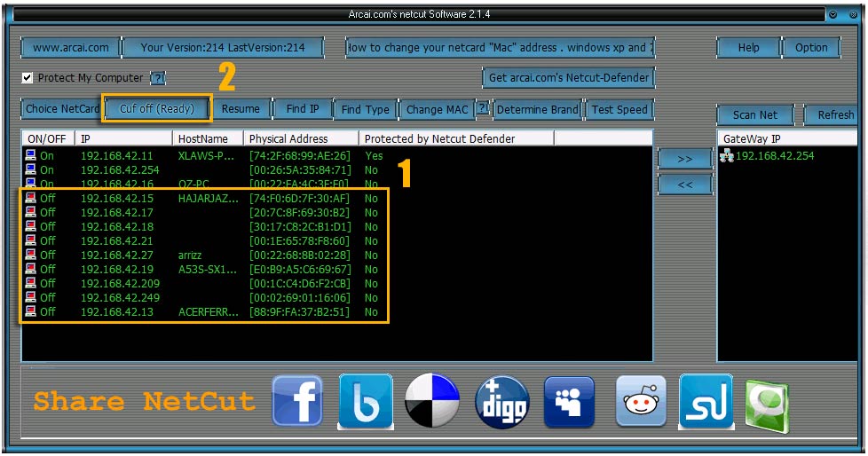
Task: Click Protected by Netcut Defender column header
Action: [x=456, y=139]
